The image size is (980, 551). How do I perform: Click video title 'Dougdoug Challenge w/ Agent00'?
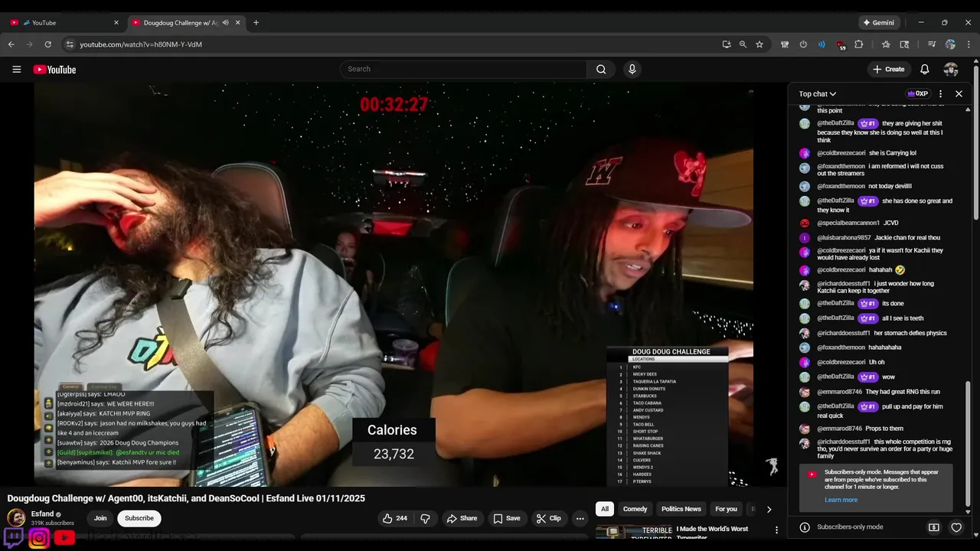coord(186,498)
